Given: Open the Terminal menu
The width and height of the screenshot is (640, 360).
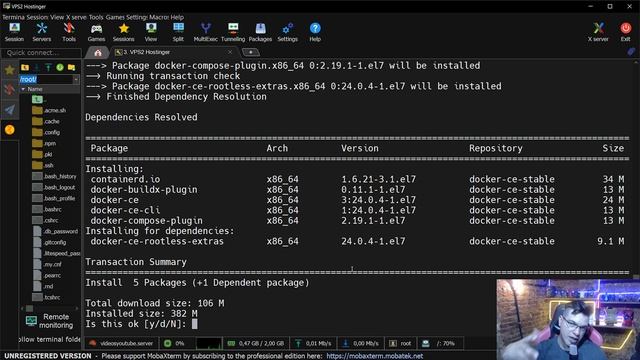Looking at the screenshot, I should coord(13,17).
